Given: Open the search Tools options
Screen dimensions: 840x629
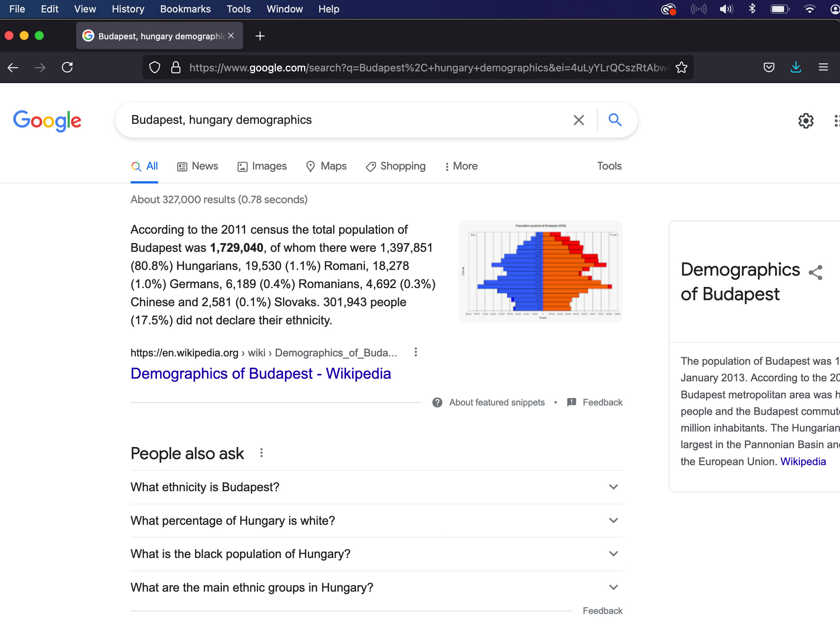Looking at the screenshot, I should (609, 166).
